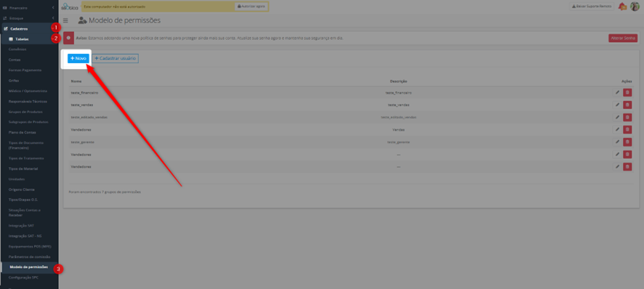Expand the Financeiro sidebar menu

point(29,8)
